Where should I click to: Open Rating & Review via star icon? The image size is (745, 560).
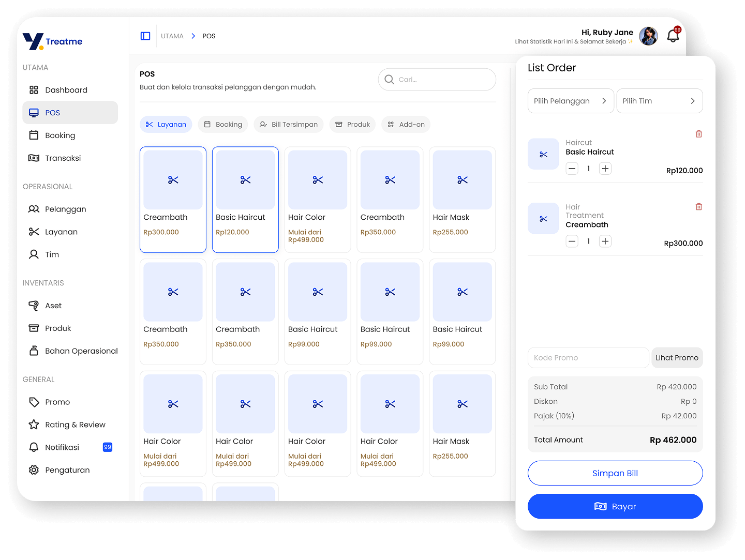[34, 425]
